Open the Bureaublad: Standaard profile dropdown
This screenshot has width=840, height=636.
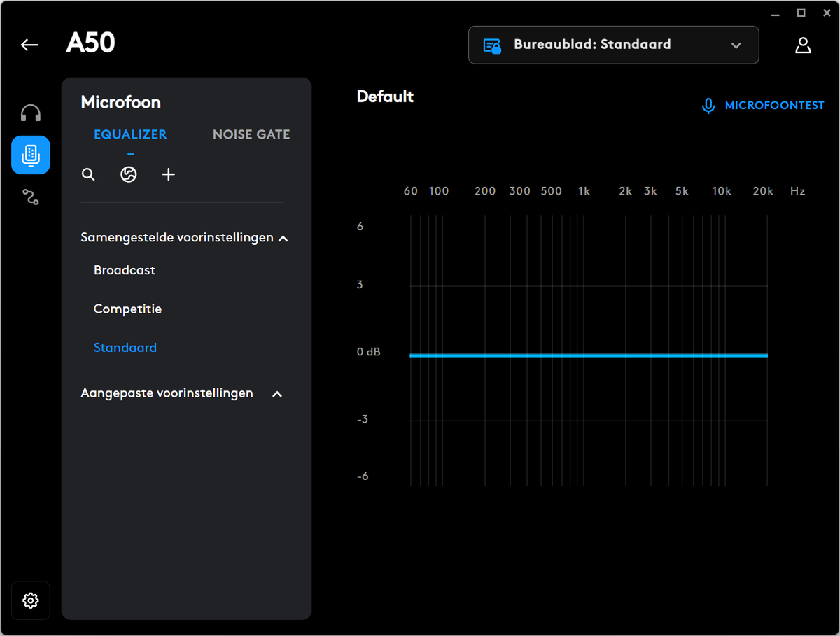coord(613,45)
